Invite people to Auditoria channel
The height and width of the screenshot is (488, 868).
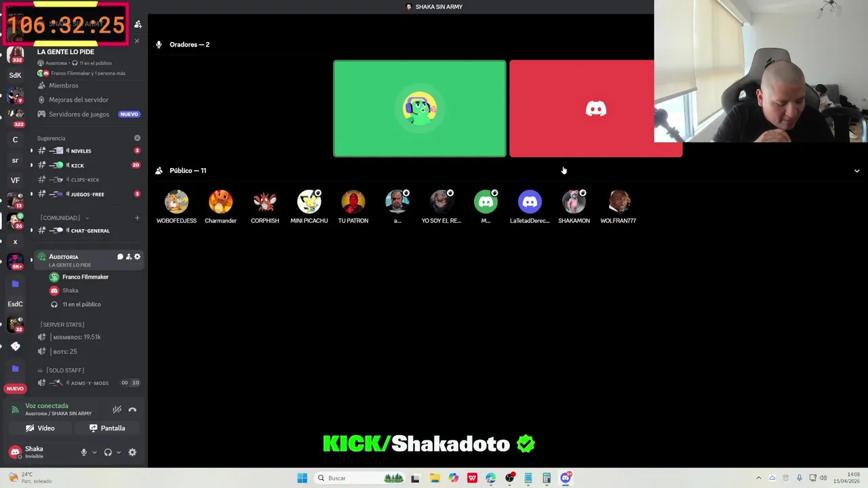pos(129,257)
